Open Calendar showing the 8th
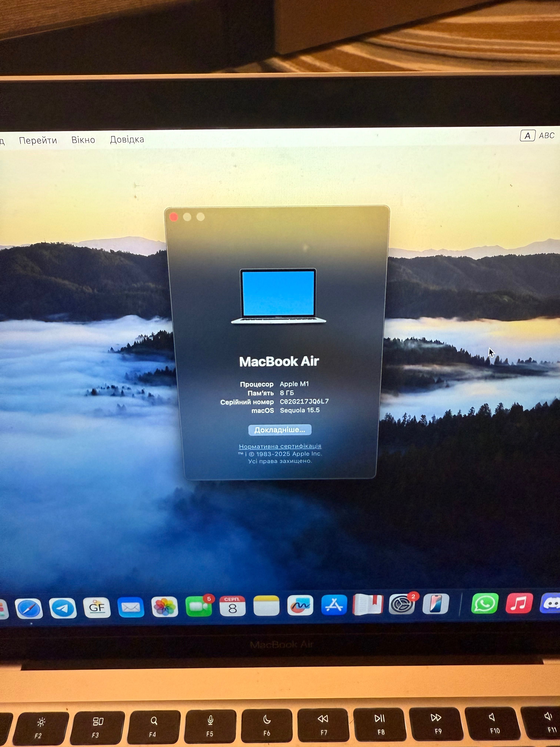The width and height of the screenshot is (560, 747). pos(232,606)
